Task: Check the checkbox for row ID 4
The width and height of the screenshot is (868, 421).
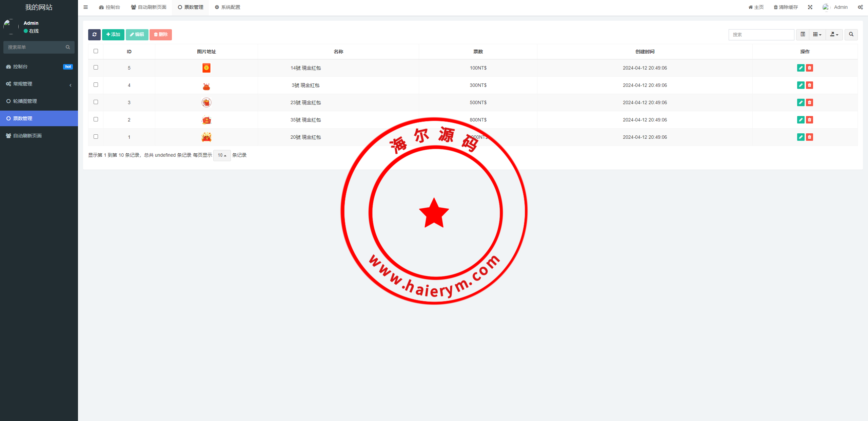Action: (x=96, y=85)
